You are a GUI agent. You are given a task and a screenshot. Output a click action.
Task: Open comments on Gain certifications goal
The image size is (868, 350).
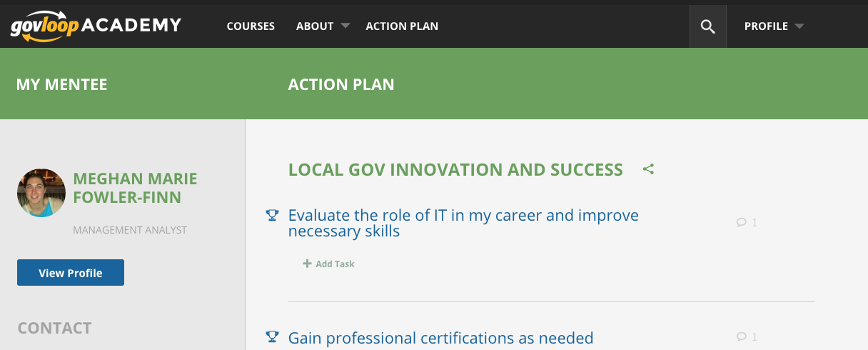746,337
